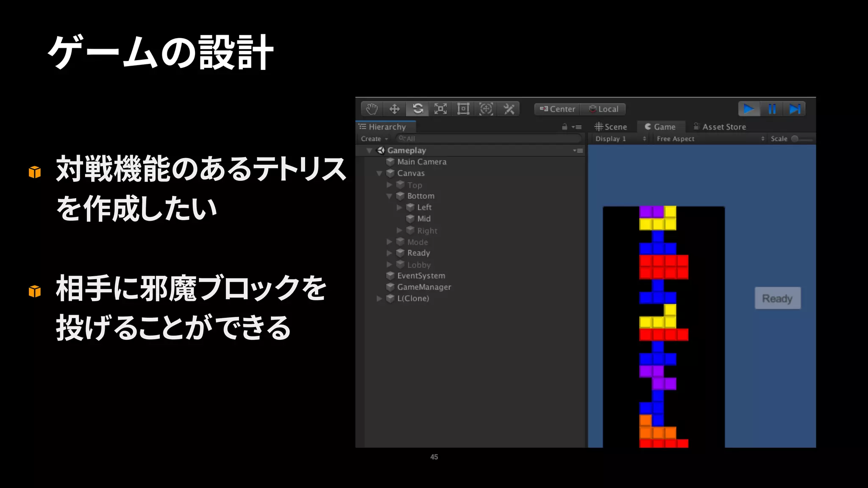
Task: Expand the Lobby object
Action: (389, 264)
